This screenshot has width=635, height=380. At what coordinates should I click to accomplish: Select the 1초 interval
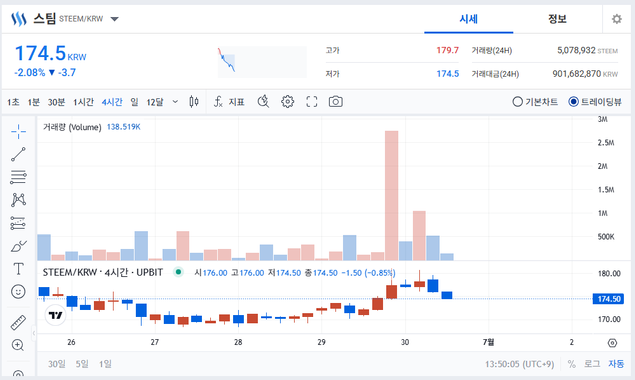(13, 102)
